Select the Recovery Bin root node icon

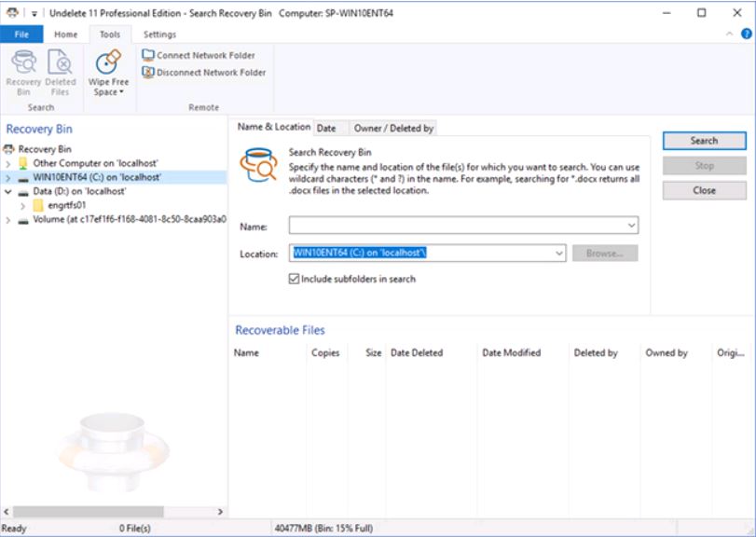(x=8, y=149)
